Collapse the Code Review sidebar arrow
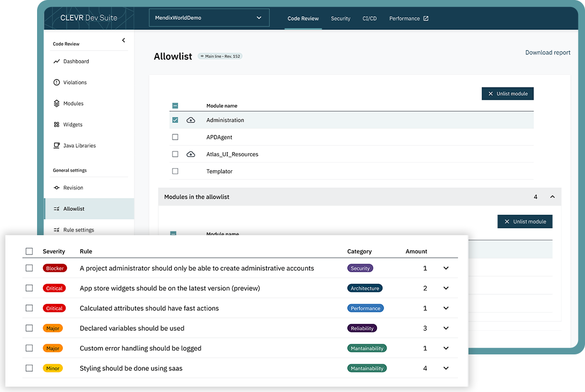 click(124, 40)
